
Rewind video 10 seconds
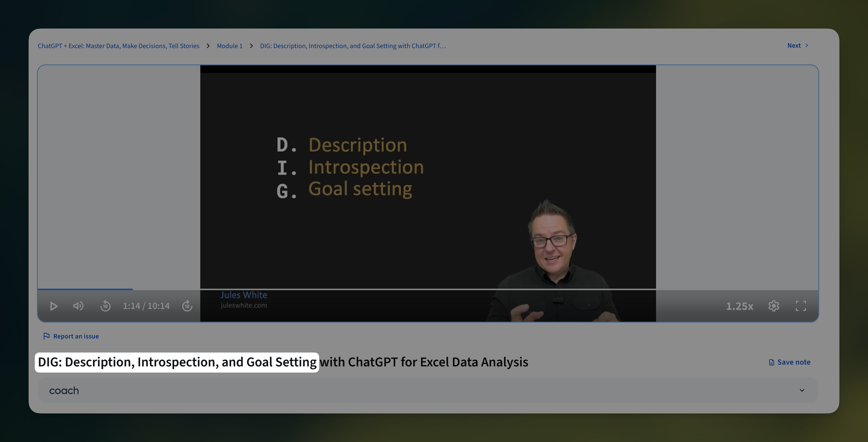click(105, 306)
